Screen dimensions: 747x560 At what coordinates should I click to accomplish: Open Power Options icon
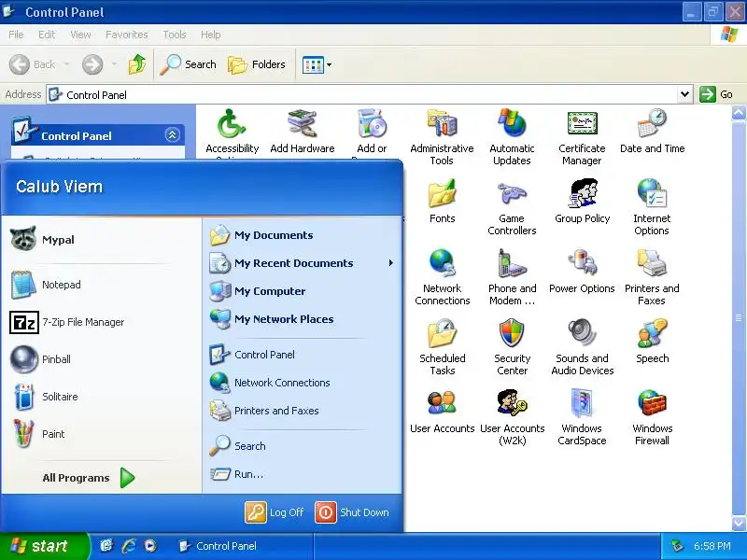pyautogui.click(x=582, y=272)
